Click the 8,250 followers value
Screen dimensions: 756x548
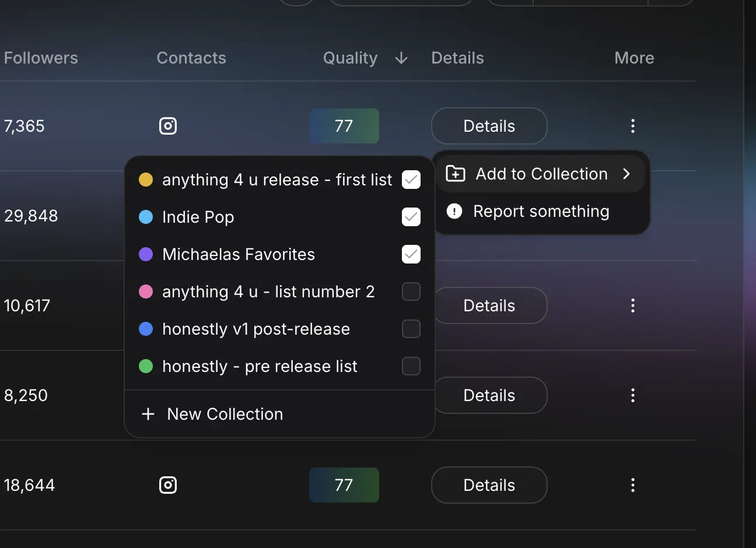point(26,395)
